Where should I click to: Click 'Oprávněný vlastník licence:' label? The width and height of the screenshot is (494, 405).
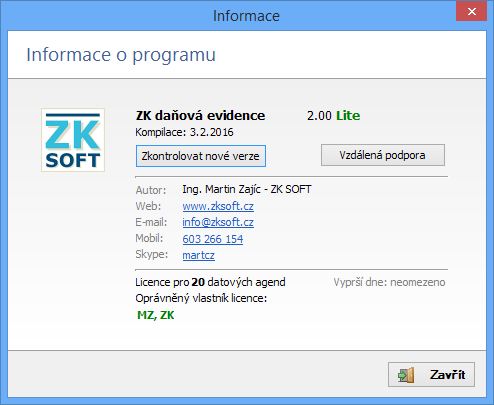pyautogui.click(x=201, y=298)
